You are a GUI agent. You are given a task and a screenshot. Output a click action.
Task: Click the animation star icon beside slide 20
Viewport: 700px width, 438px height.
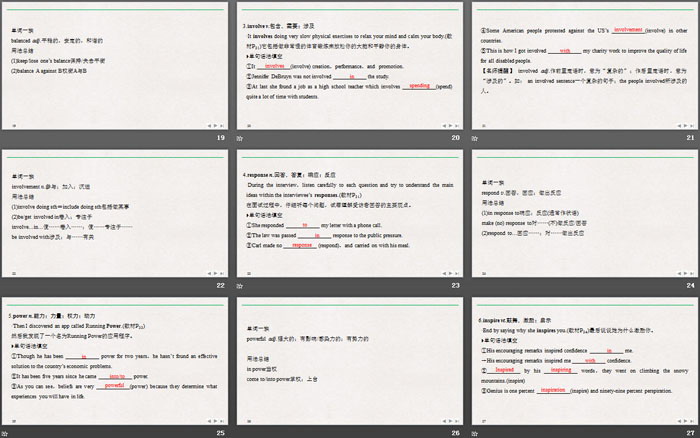pyautogui.click(x=240, y=138)
